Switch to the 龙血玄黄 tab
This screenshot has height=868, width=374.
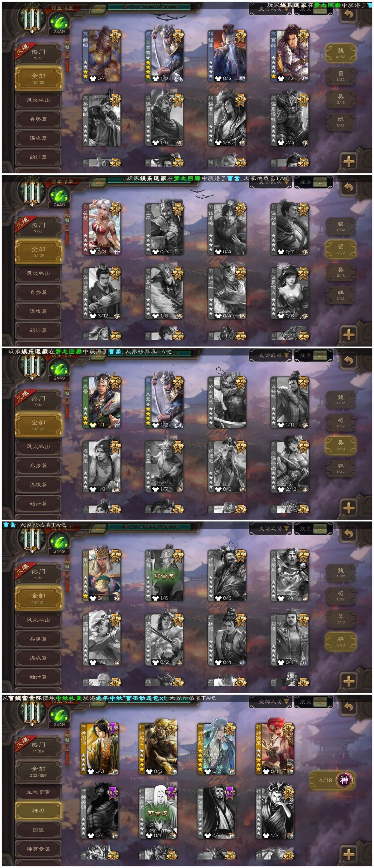point(38,792)
